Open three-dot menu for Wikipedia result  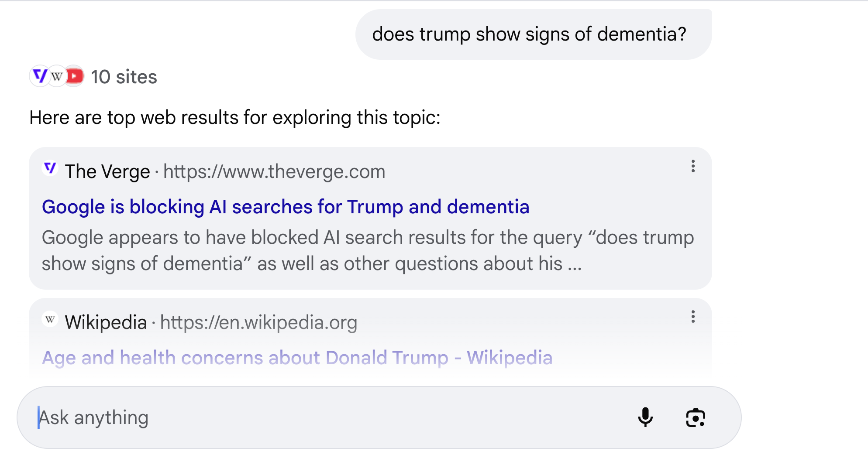(x=693, y=317)
